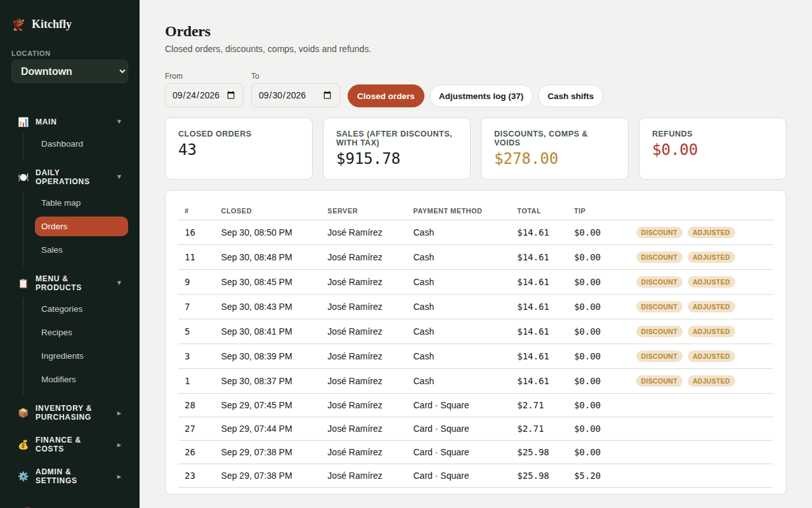The width and height of the screenshot is (812, 508).
Task: Click order 5 closed time Sep 30, 08:41 PM
Action: (257, 331)
